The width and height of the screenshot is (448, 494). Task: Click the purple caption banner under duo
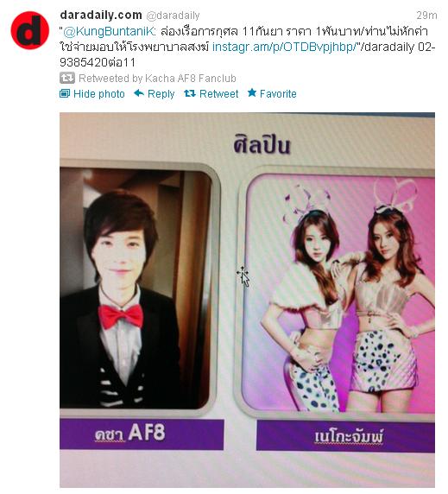point(345,437)
